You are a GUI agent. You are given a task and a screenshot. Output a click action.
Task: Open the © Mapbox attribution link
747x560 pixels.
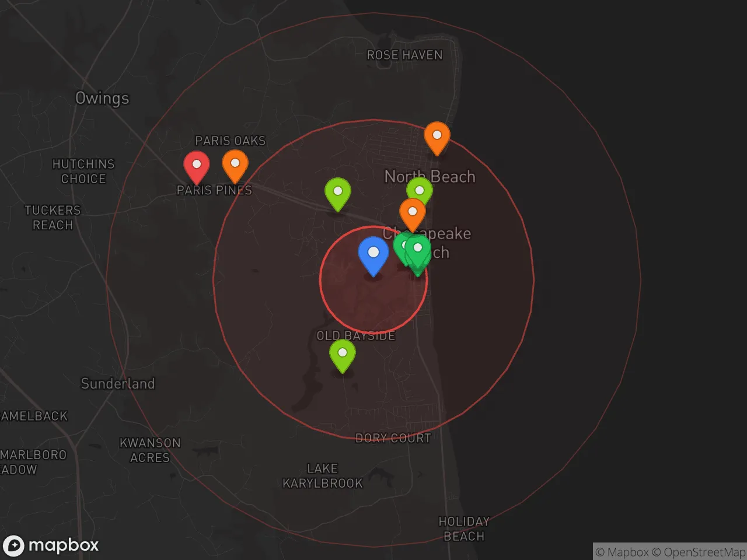pyautogui.click(x=622, y=552)
